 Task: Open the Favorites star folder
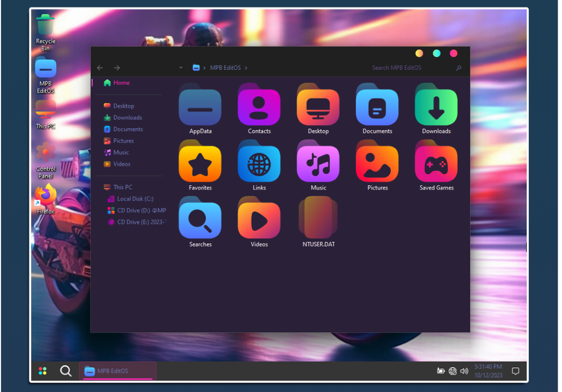point(200,165)
